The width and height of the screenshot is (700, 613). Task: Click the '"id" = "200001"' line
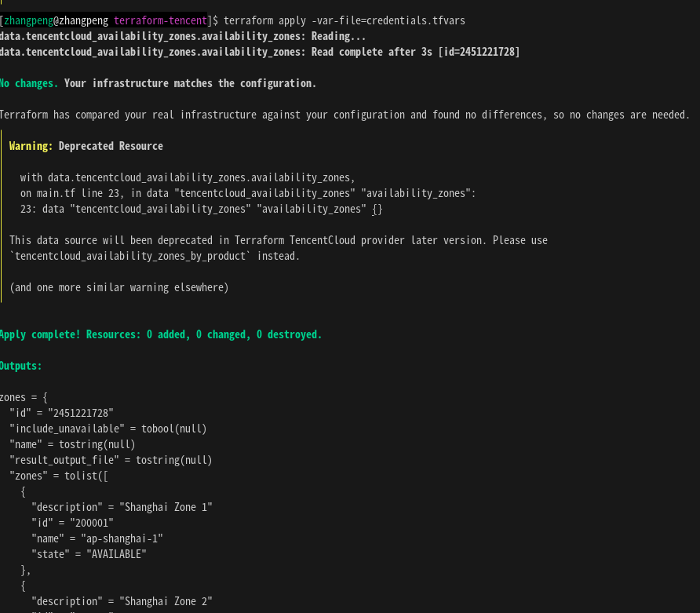tap(72, 523)
